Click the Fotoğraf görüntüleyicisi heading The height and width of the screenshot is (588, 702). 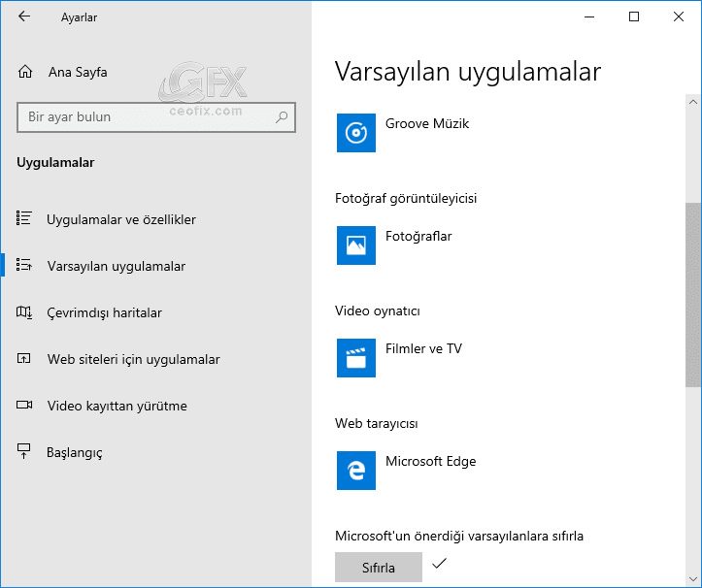(406, 198)
